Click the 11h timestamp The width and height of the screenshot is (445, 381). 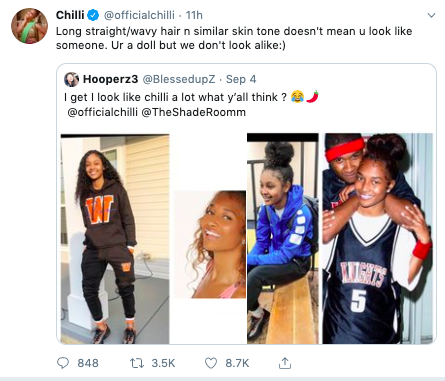[194, 15]
